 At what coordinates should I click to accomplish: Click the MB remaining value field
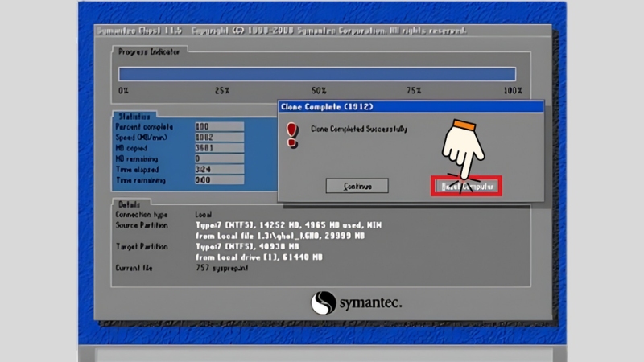[219, 159]
